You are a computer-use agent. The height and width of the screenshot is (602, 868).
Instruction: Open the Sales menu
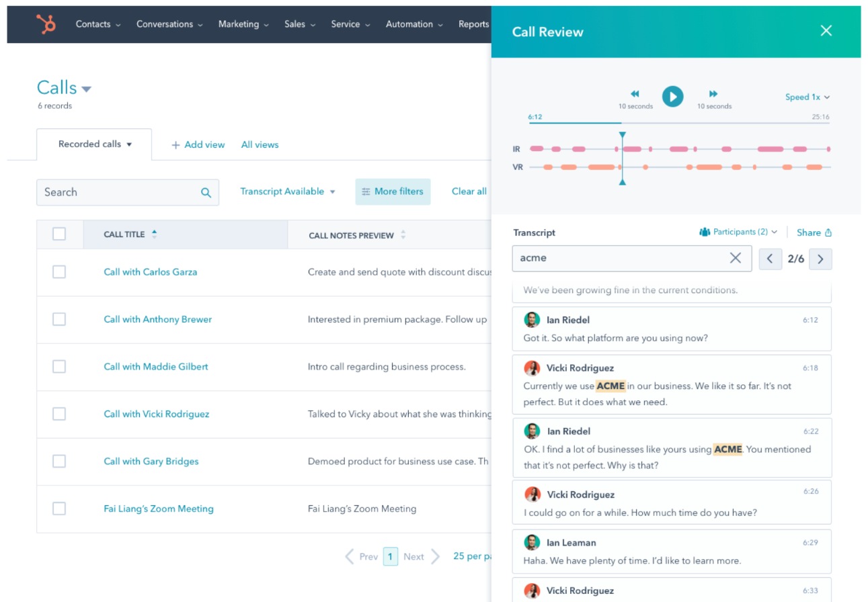click(300, 24)
